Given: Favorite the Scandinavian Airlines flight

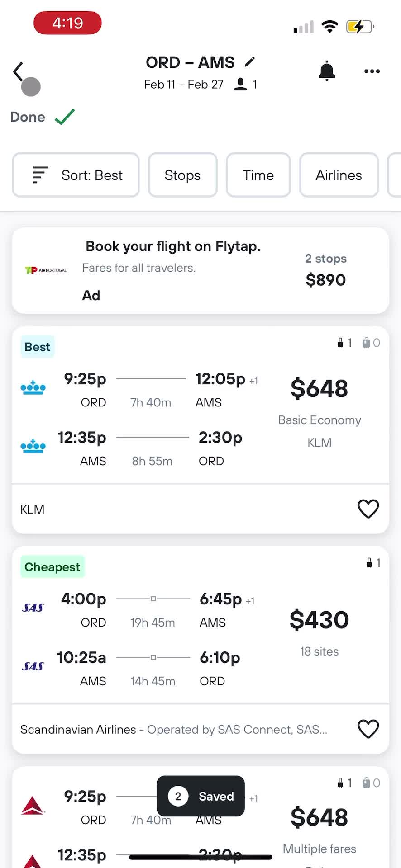Looking at the screenshot, I should pos(368,729).
